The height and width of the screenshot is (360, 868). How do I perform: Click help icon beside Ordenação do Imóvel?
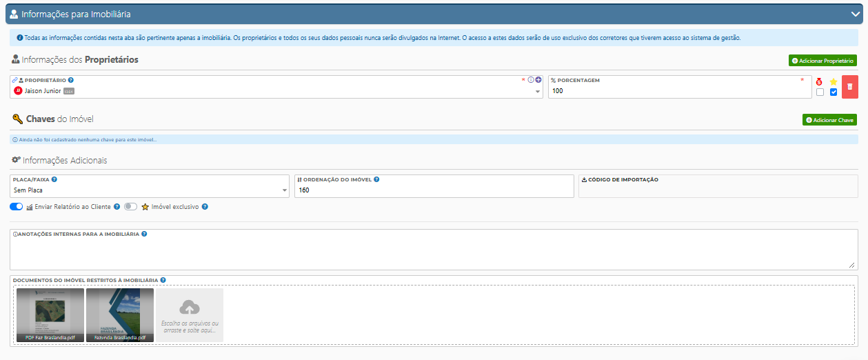pos(376,179)
